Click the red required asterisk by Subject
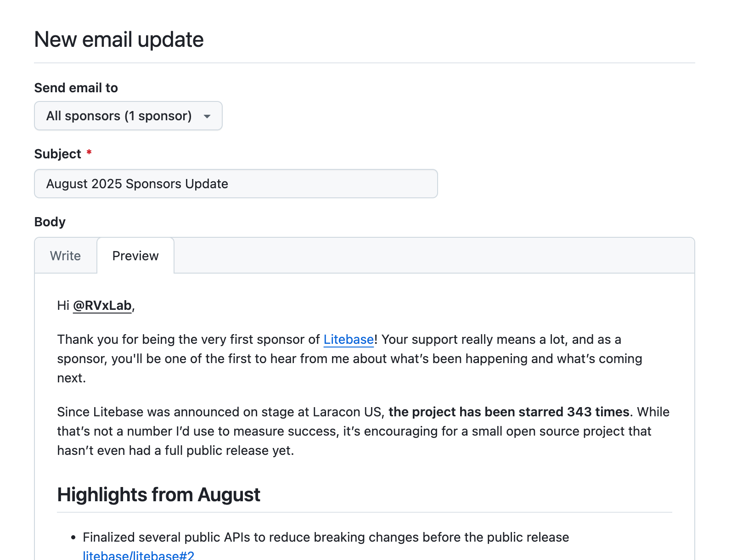The height and width of the screenshot is (560, 754). click(89, 152)
